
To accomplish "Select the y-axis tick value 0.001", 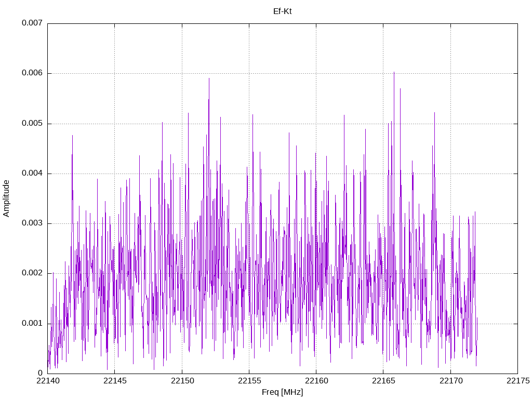I will tap(32, 323).
